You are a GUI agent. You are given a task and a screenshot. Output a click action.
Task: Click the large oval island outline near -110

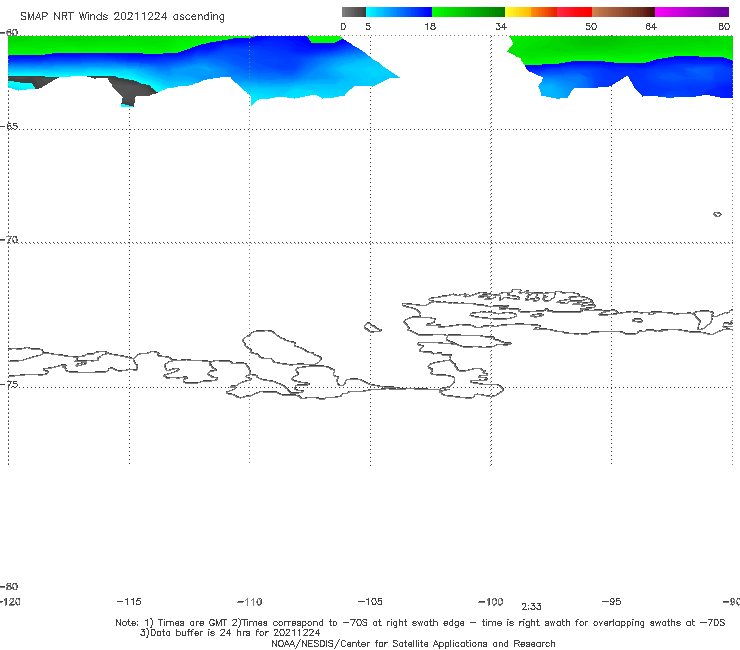[x=282, y=347]
